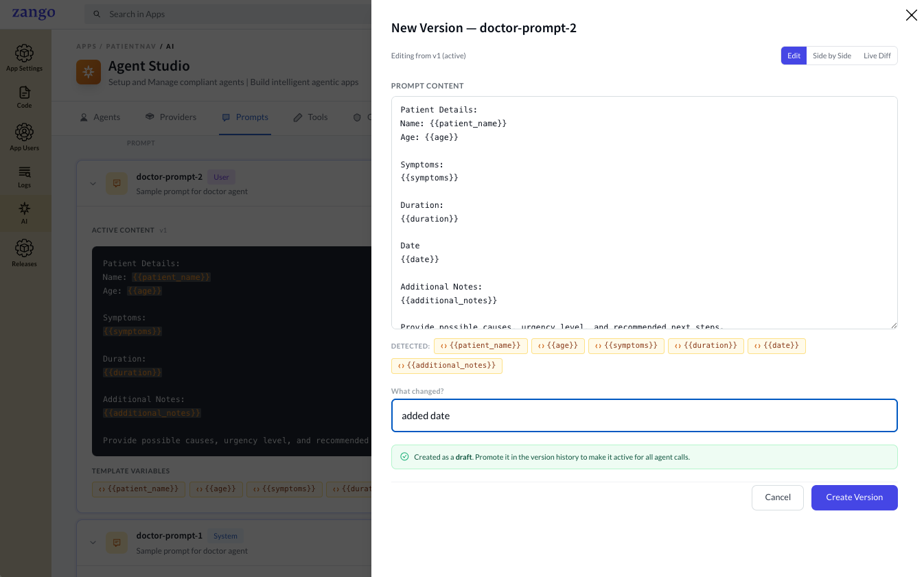The height and width of the screenshot is (577, 924).
Task: Click the ACTIVE CONTENT label
Action: (x=123, y=231)
